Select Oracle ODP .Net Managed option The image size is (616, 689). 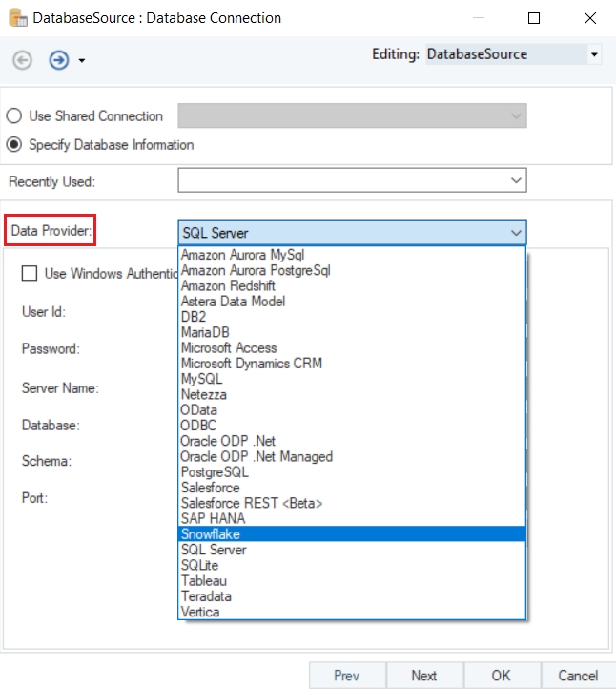257,457
